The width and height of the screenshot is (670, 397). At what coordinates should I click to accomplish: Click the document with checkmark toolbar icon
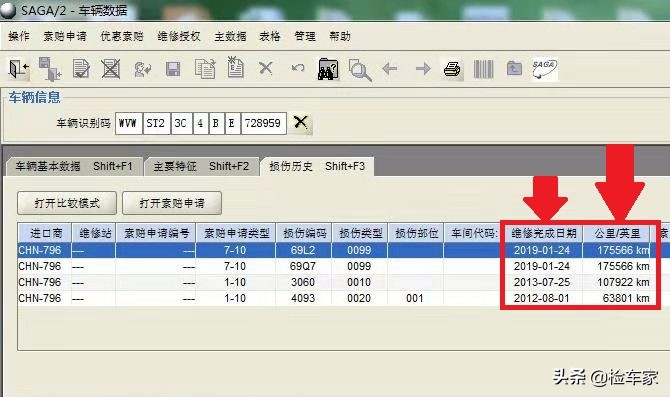[81, 69]
